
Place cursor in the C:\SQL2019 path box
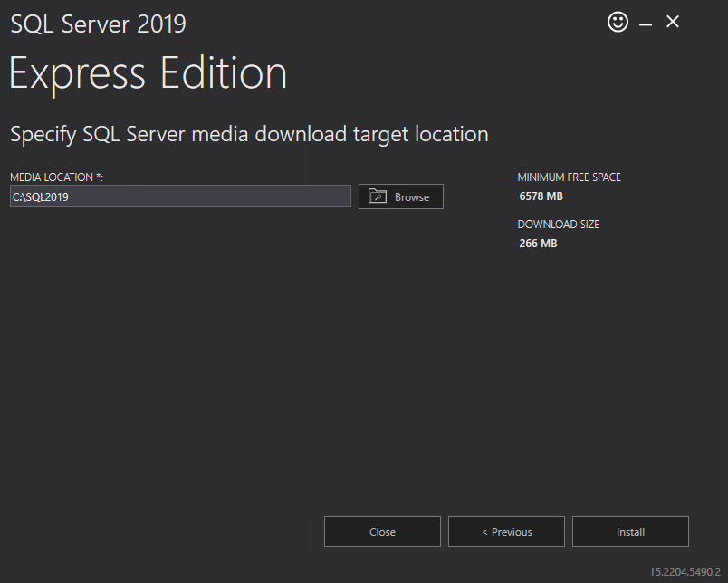pyautogui.click(x=179, y=196)
